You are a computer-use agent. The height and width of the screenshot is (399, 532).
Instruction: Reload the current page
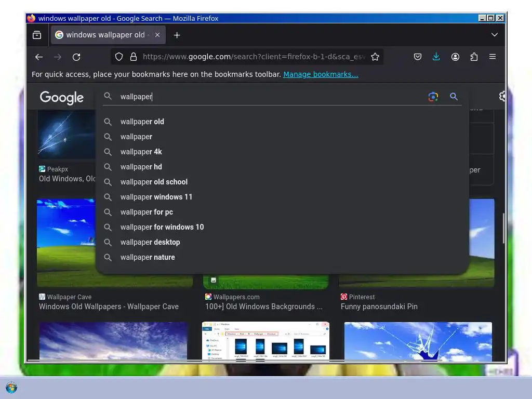click(76, 57)
